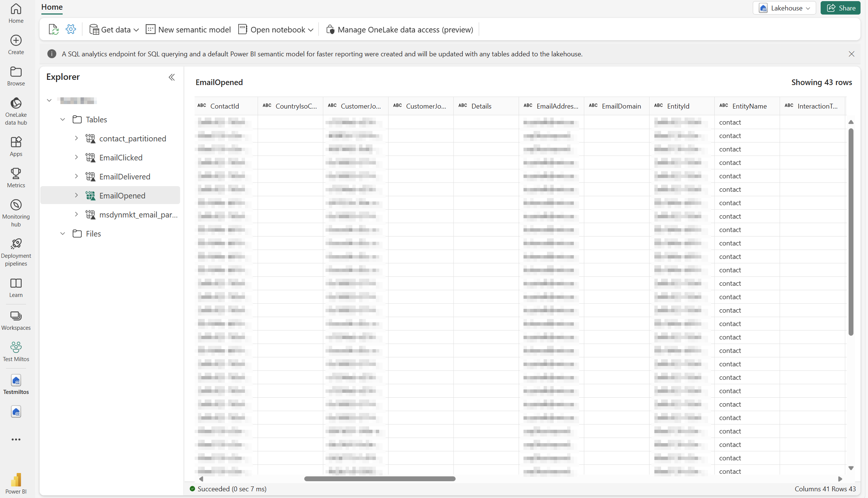
Task: Click first row's contact cell in EntityName
Action: click(747, 122)
